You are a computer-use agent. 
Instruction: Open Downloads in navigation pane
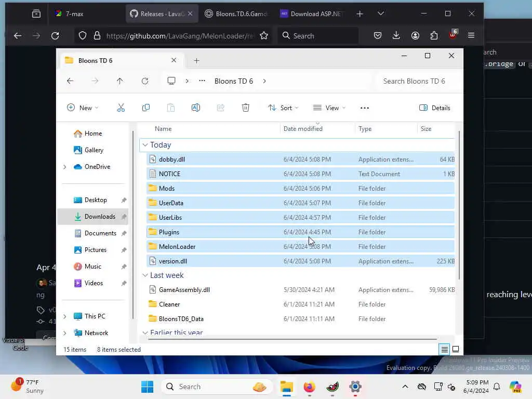[x=94, y=217]
